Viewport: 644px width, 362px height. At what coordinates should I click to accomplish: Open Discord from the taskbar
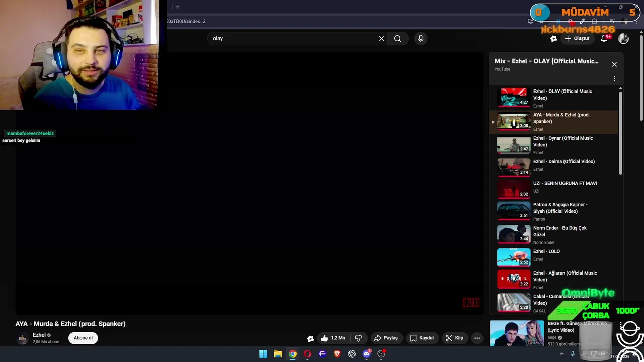pyautogui.click(x=367, y=354)
